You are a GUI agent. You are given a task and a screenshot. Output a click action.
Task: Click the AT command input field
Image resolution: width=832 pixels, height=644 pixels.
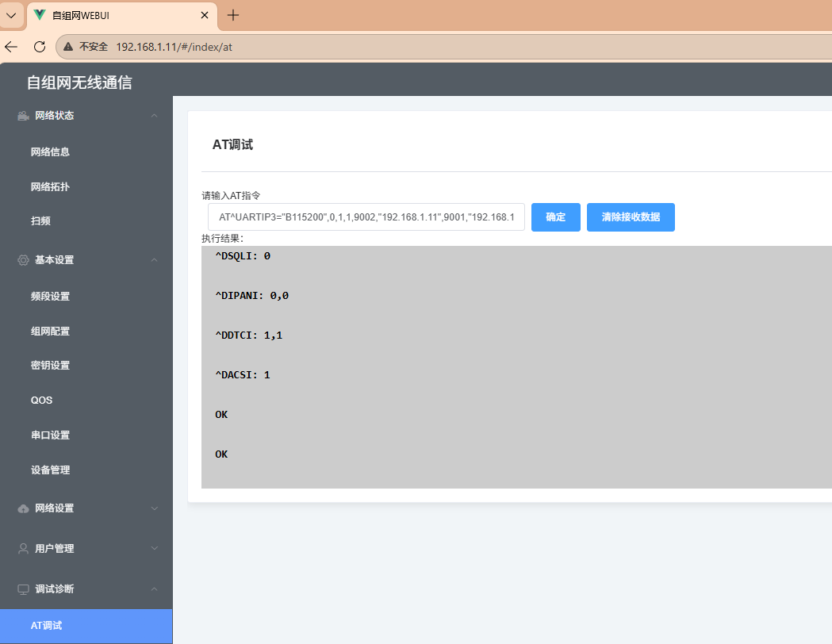click(366, 217)
